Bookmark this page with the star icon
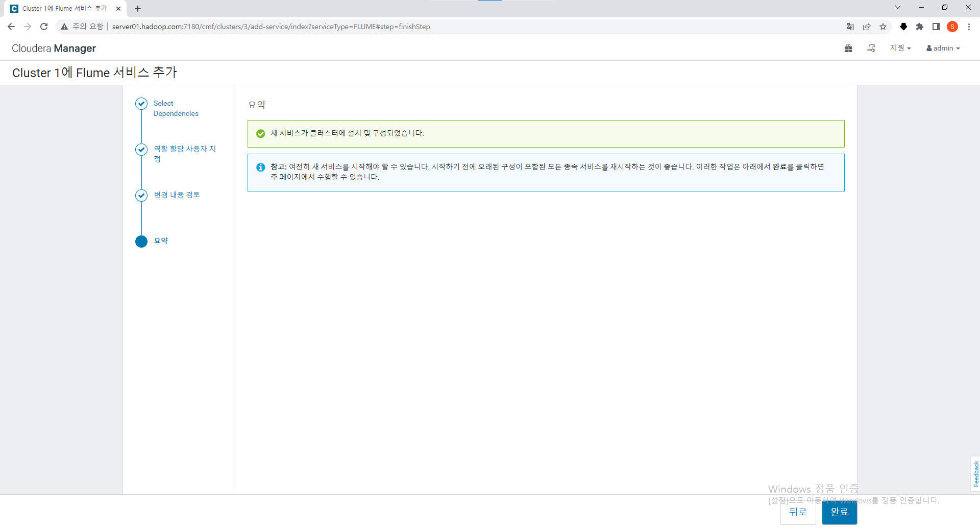The width and height of the screenshot is (980, 531). [x=883, y=27]
